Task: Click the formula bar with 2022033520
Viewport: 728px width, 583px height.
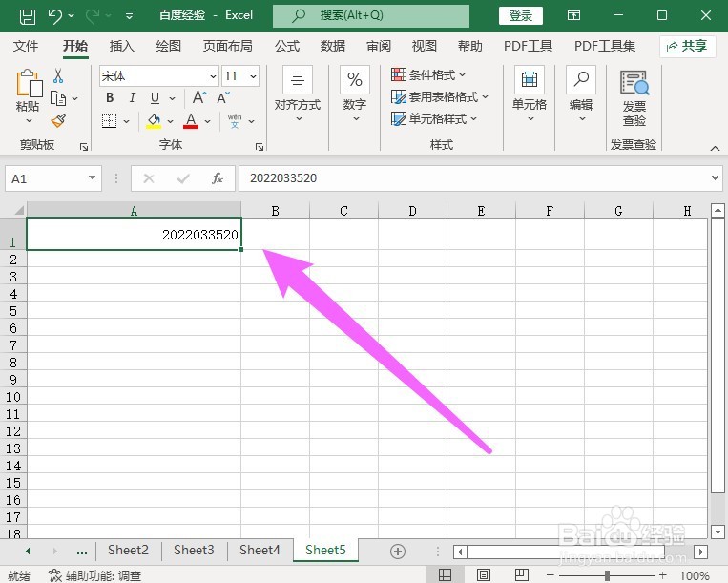Action: pyautogui.click(x=473, y=178)
